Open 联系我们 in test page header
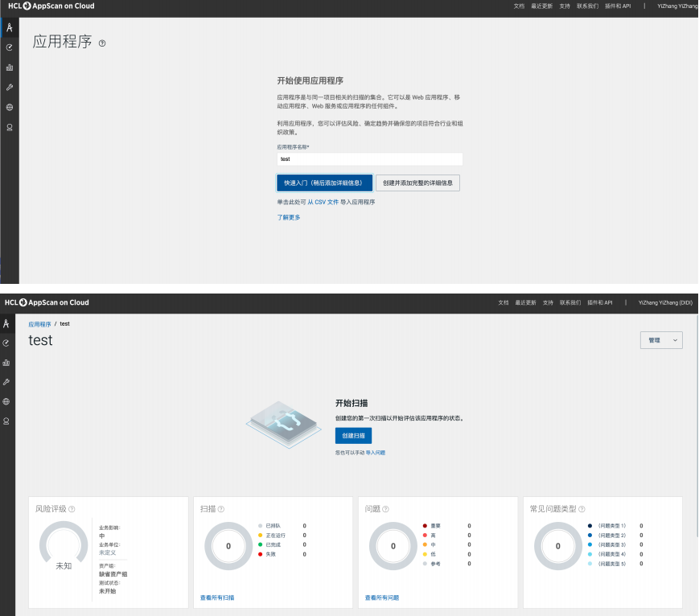Screen dimensions: 699x616 [570, 302]
